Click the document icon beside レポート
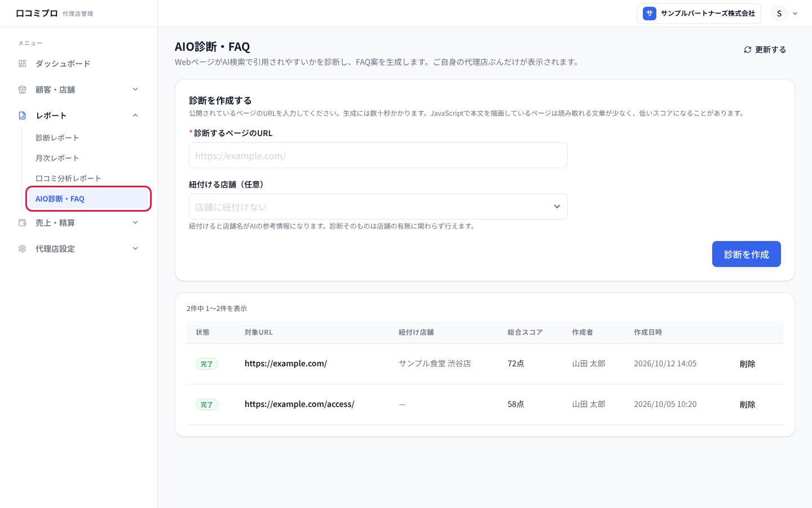Screen dimensions: 812x508 (x=23, y=116)
